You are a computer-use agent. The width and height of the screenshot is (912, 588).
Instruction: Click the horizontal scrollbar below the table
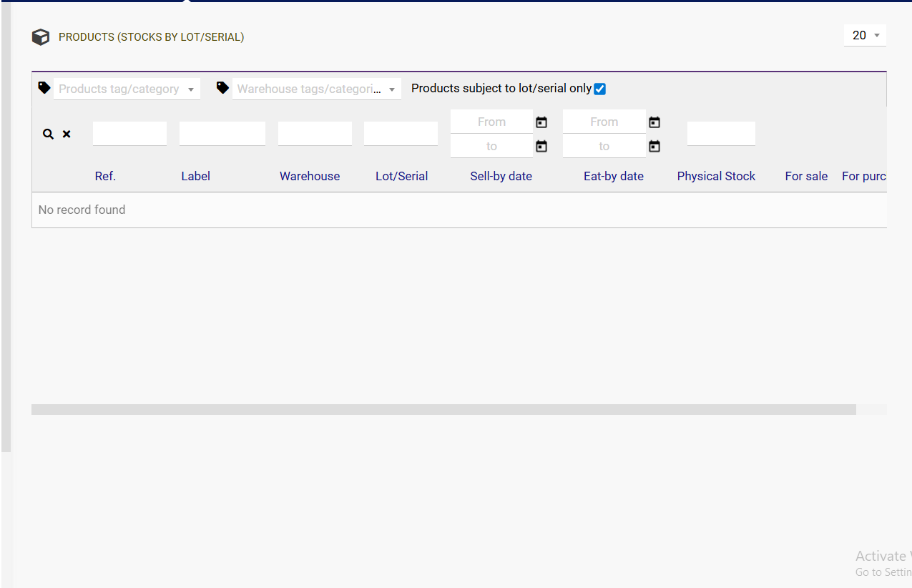(443, 410)
